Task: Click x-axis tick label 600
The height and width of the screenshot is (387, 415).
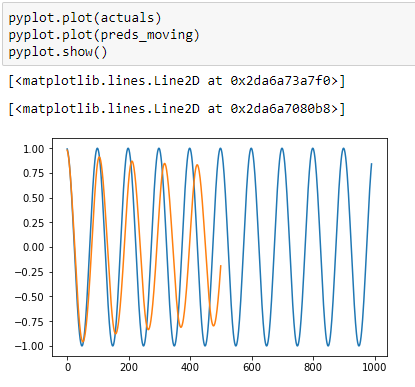Action: click(252, 367)
